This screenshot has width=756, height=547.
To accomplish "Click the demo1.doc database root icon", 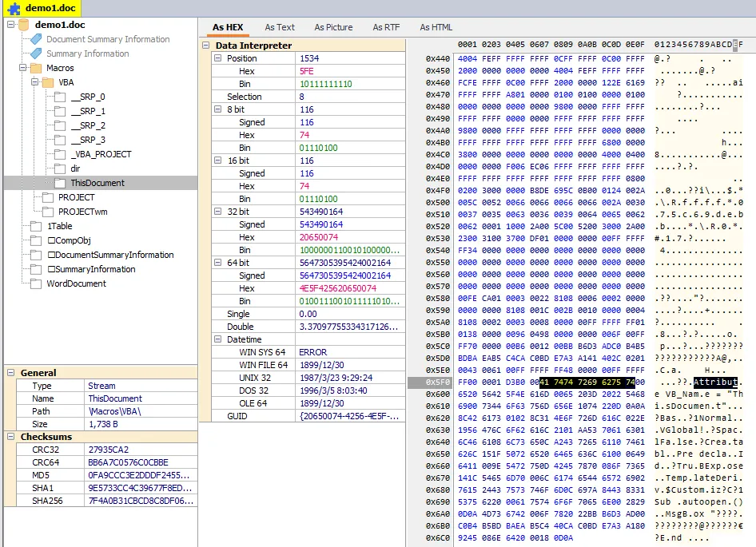I will (23, 25).
